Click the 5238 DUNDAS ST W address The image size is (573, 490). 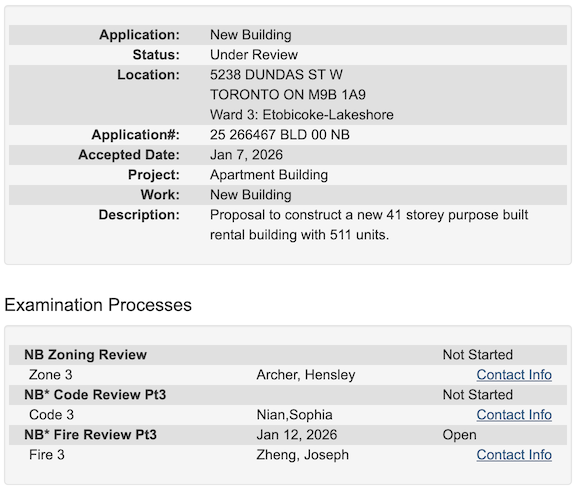(x=276, y=75)
